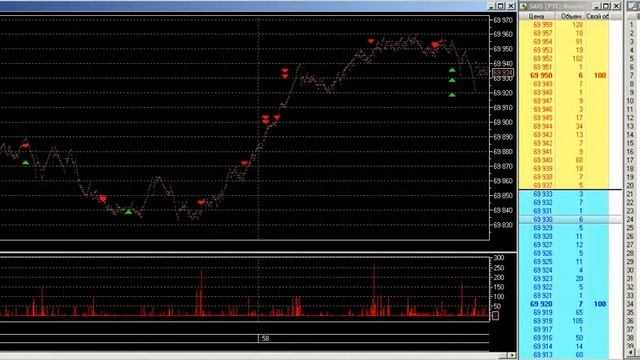Select row number 24 in right table
The width and height of the screenshot is (640, 360).
(x=631, y=220)
